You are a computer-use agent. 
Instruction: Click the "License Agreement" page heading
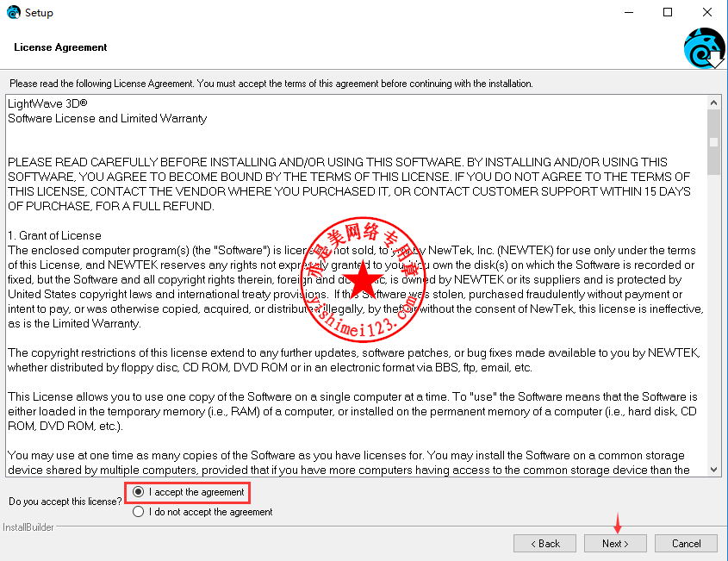(60, 47)
